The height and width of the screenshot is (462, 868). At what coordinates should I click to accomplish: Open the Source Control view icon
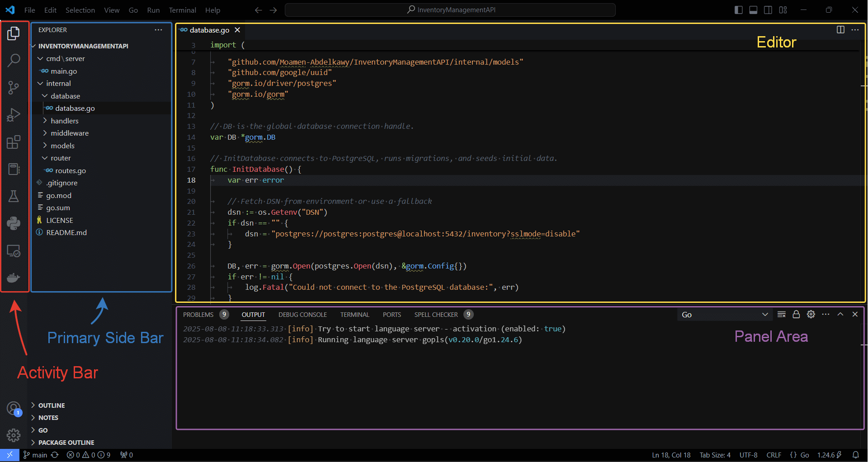[14, 88]
